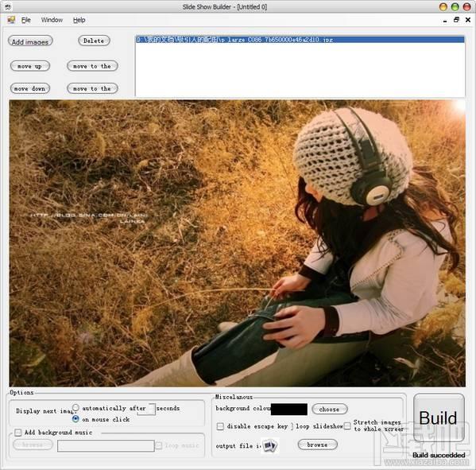Click the title bar system icon
Screen dimensions: 476x470
pos(8,6)
